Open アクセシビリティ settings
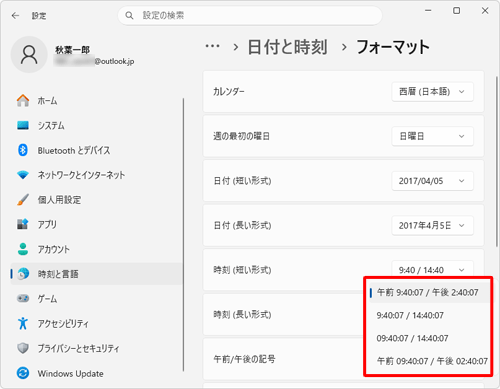The image size is (500, 389). (97, 323)
